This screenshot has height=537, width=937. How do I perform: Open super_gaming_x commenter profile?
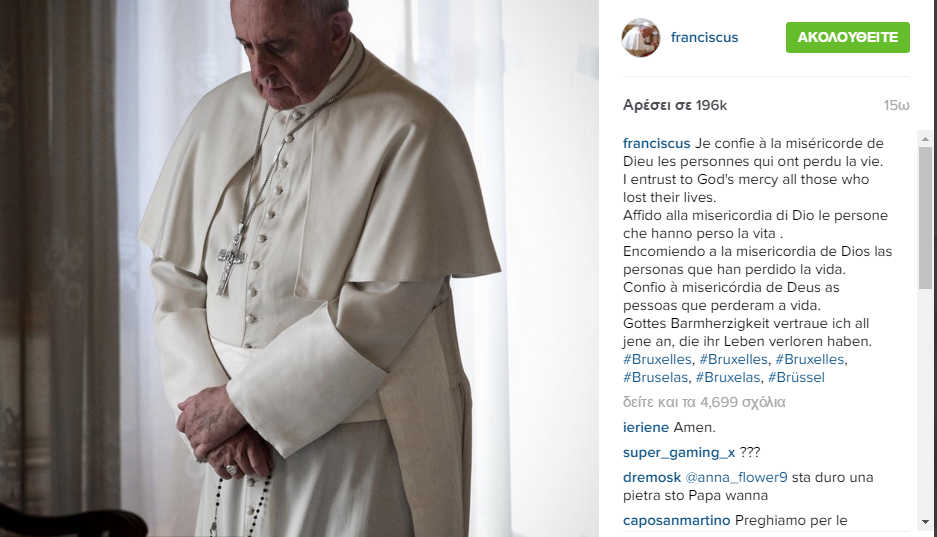[679, 453]
